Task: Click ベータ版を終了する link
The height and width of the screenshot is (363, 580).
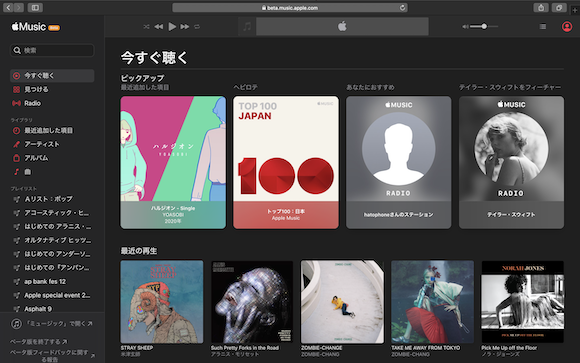Action: coord(38,342)
